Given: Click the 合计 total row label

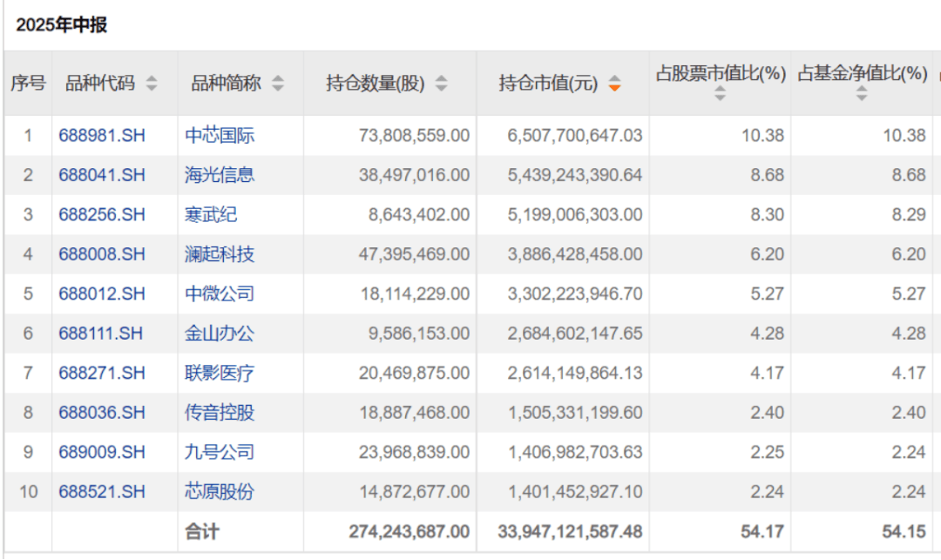Looking at the screenshot, I should pos(201,531).
